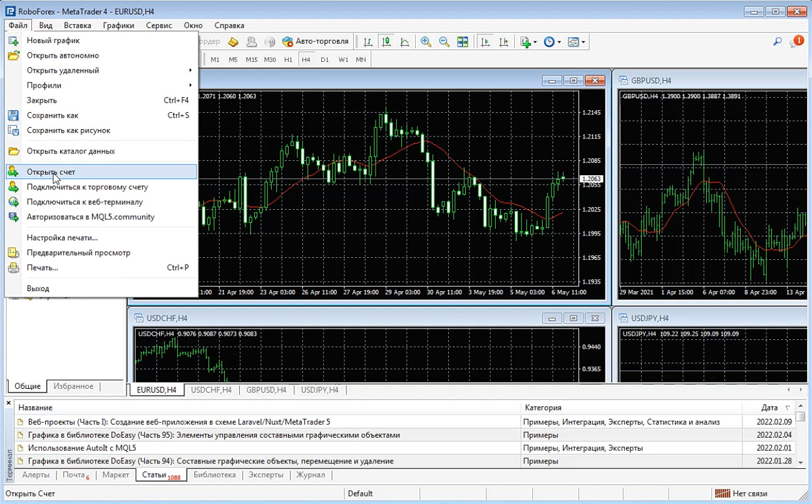Switch to the Журнал terminal tab
Viewport: 812px width, 504px height.
[x=310, y=475]
